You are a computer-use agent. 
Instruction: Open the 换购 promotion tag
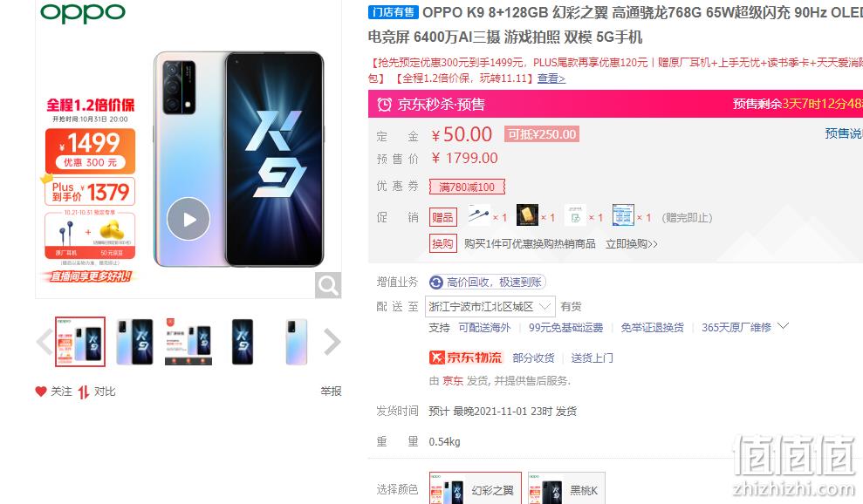pos(442,243)
